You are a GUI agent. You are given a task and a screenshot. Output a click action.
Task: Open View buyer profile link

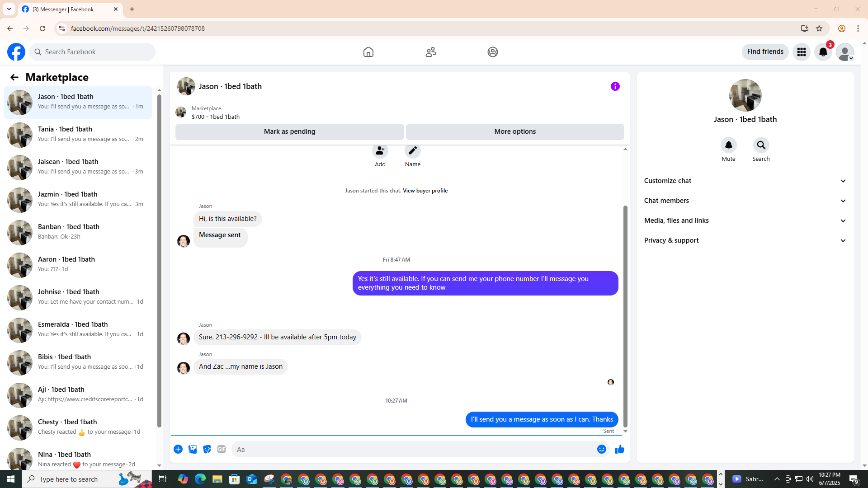(425, 191)
